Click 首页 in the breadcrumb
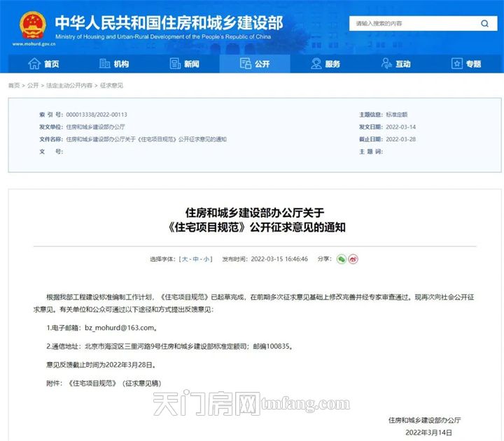Image resolution: width=504 pixels, height=441 pixels. point(14,85)
